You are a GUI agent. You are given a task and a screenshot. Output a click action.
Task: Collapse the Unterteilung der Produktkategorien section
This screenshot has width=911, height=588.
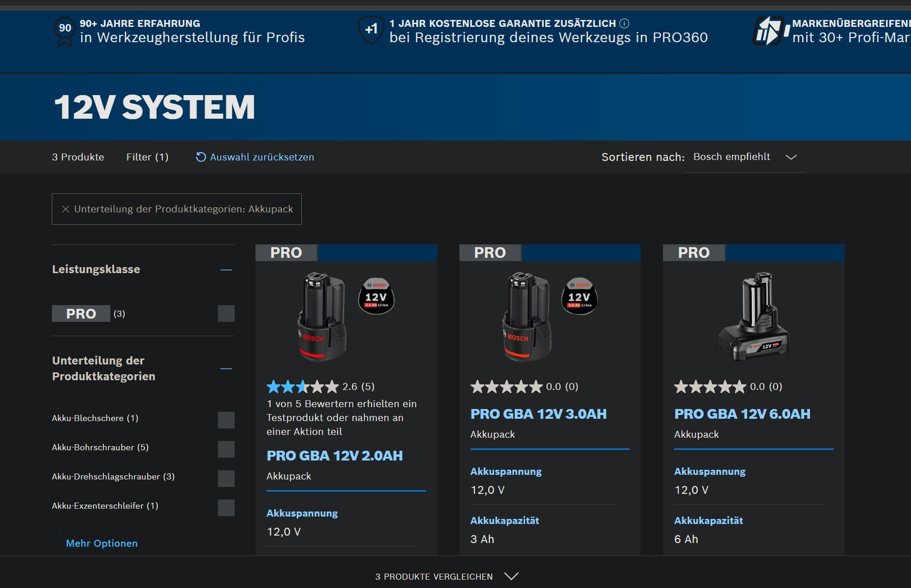tap(226, 369)
